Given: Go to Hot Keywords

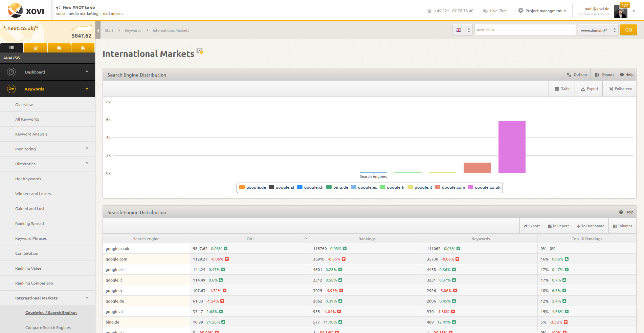Looking at the screenshot, I should coord(28,179).
